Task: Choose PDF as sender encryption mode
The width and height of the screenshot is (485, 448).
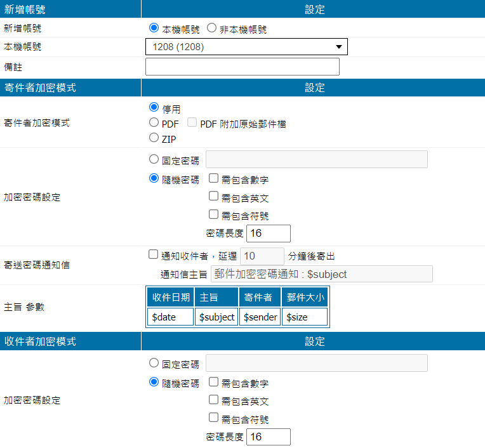Action: click(153, 123)
